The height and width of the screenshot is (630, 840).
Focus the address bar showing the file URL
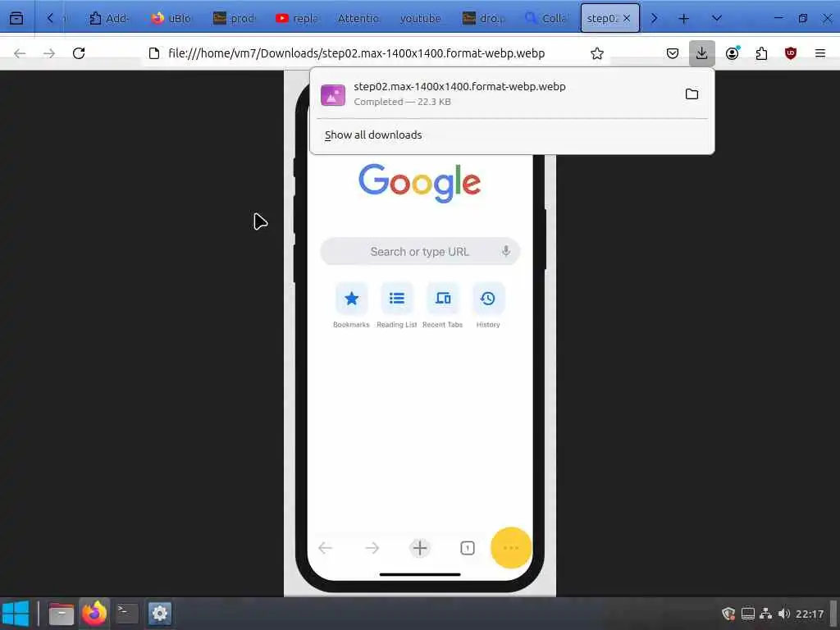tap(356, 53)
